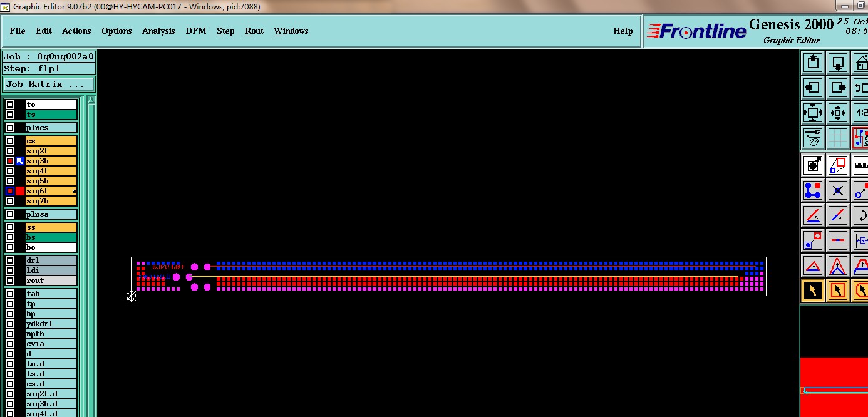This screenshot has height=417, width=868.
Task: Toggle the 'sig2t' layer checkbox
Action: 10,151
